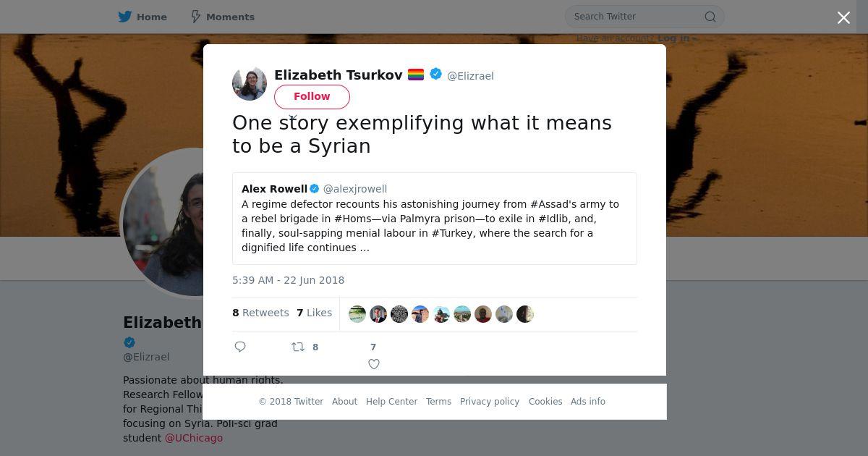The width and height of the screenshot is (868, 456).
Task: Open the Privacy policy footer link
Action: (490, 402)
